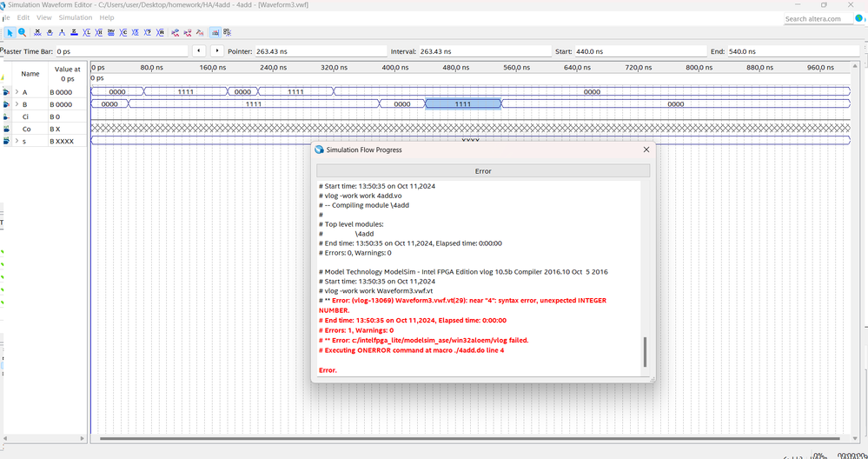
Task: Open the Edit menu
Action: (x=23, y=17)
